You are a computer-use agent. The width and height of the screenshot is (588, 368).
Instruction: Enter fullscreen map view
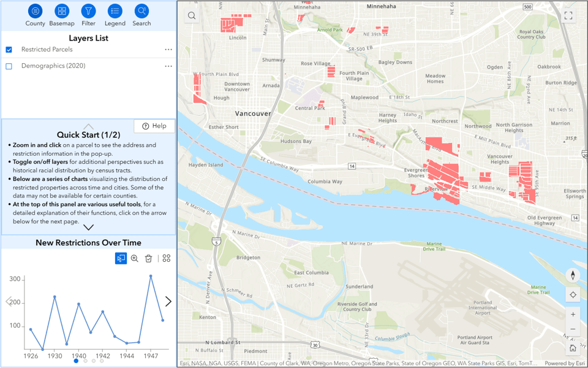point(568,16)
